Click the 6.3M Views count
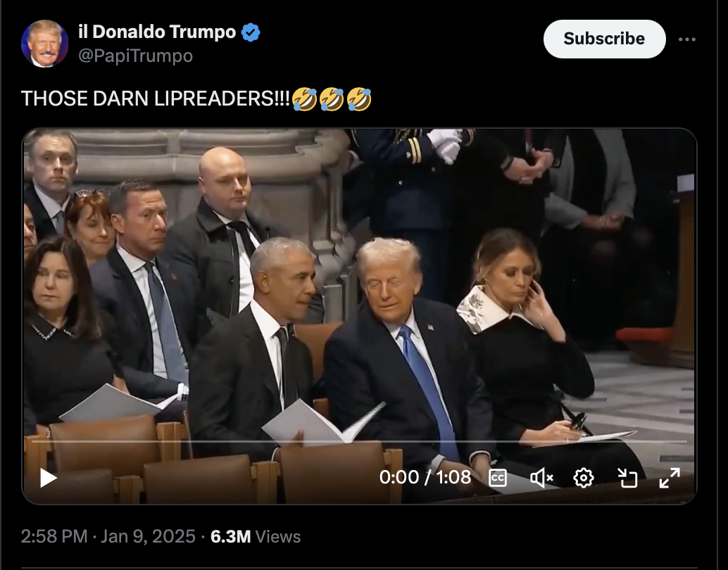The height and width of the screenshot is (570, 728). (x=256, y=537)
